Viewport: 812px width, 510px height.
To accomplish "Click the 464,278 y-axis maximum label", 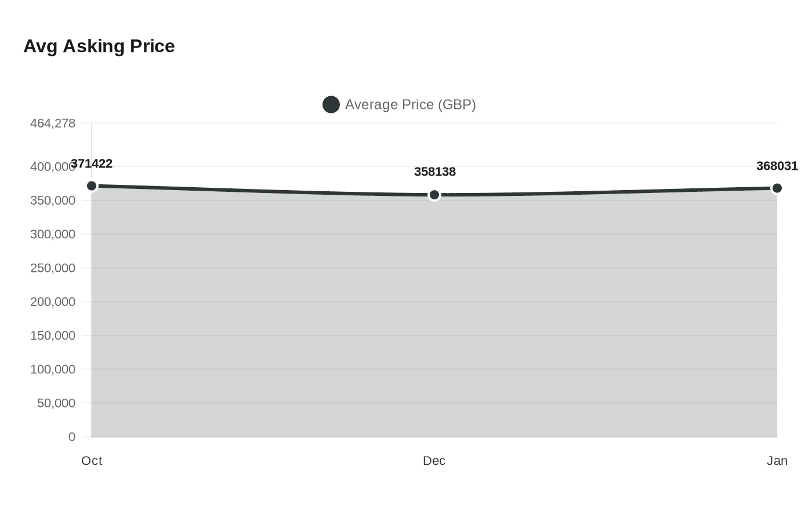I will [53, 123].
